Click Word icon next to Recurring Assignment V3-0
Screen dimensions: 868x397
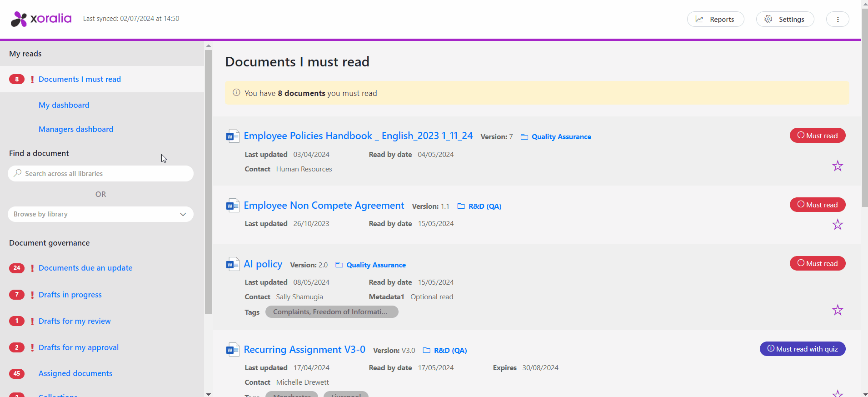click(233, 350)
